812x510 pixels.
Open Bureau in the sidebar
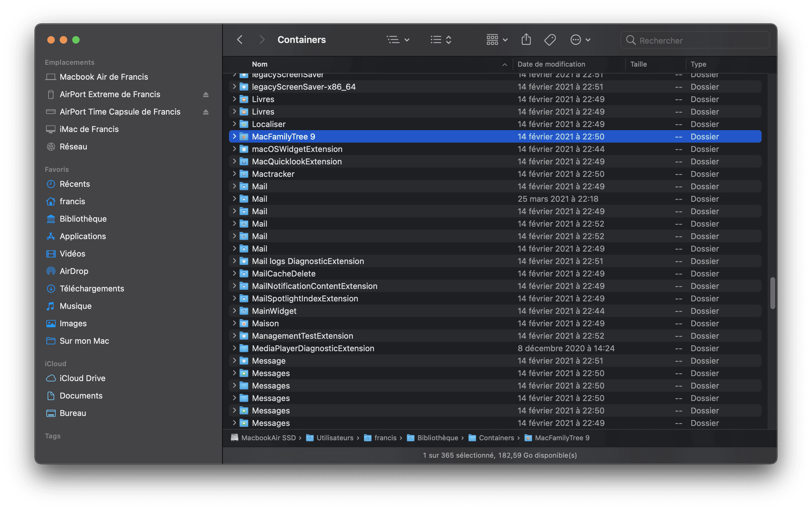(73, 413)
